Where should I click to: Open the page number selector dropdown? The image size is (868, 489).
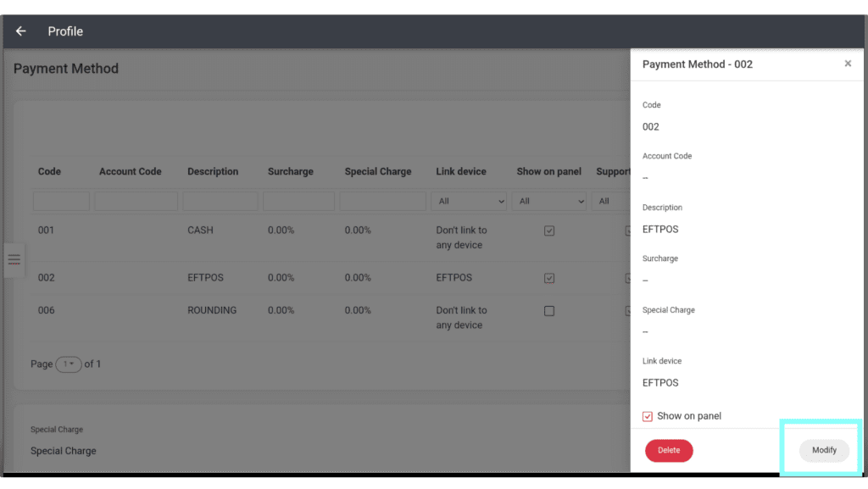click(x=68, y=364)
